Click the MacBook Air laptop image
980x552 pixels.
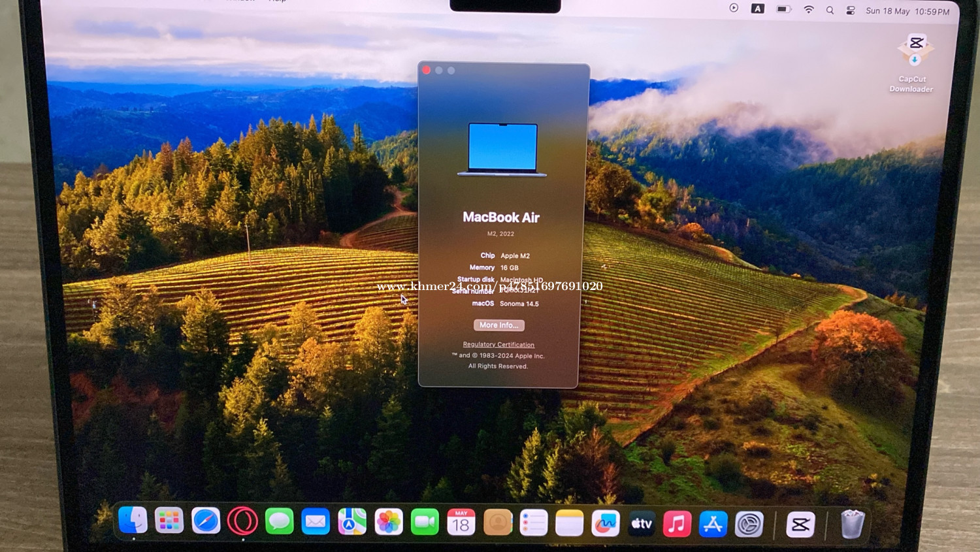tap(502, 150)
